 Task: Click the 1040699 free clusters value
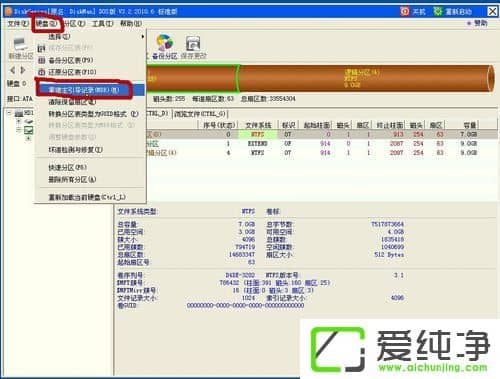(x=392, y=247)
